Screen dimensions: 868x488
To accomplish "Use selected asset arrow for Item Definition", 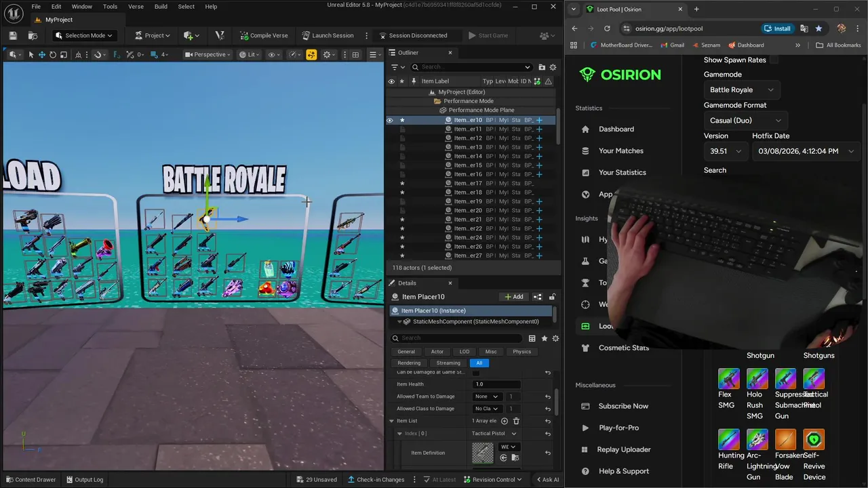I will point(503,458).
